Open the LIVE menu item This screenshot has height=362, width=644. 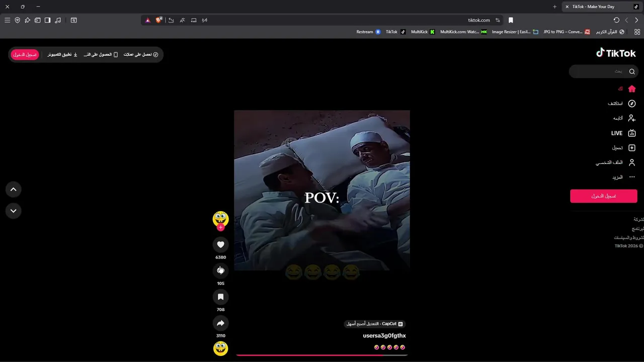coord(623,133)
